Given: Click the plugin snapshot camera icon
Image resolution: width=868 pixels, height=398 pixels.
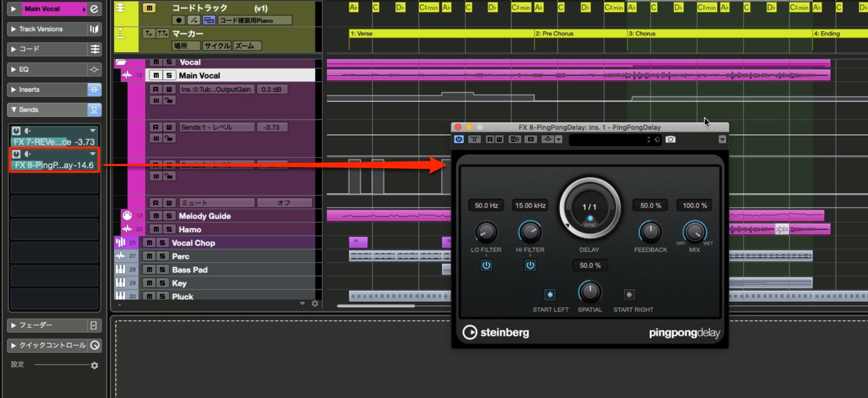Looking at the screenshot, I should click(x=670, y=140).
